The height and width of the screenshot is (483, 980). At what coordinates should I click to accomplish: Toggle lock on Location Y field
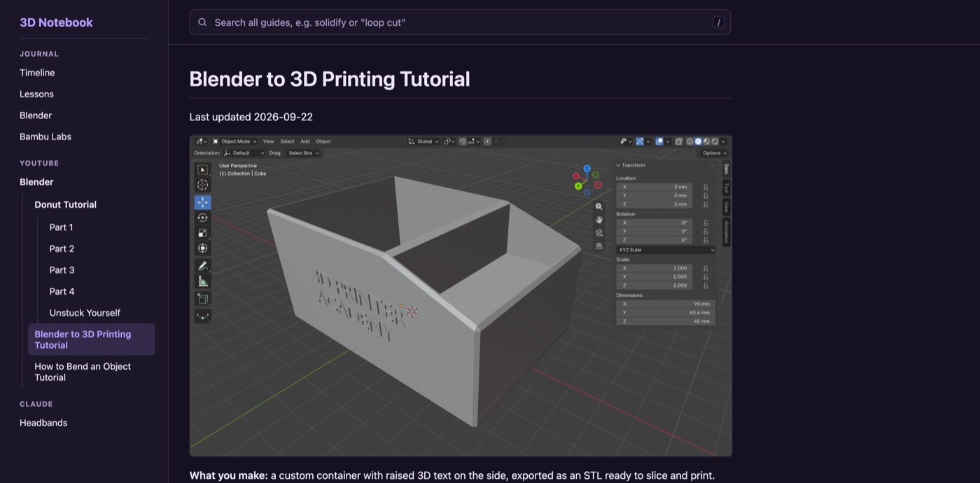(706, 195)
